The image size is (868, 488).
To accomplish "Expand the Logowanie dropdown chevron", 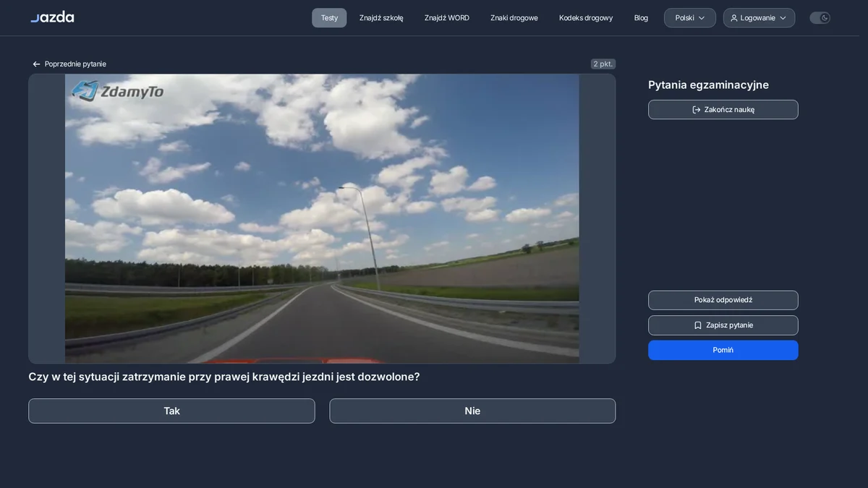I will click(783, 18).
